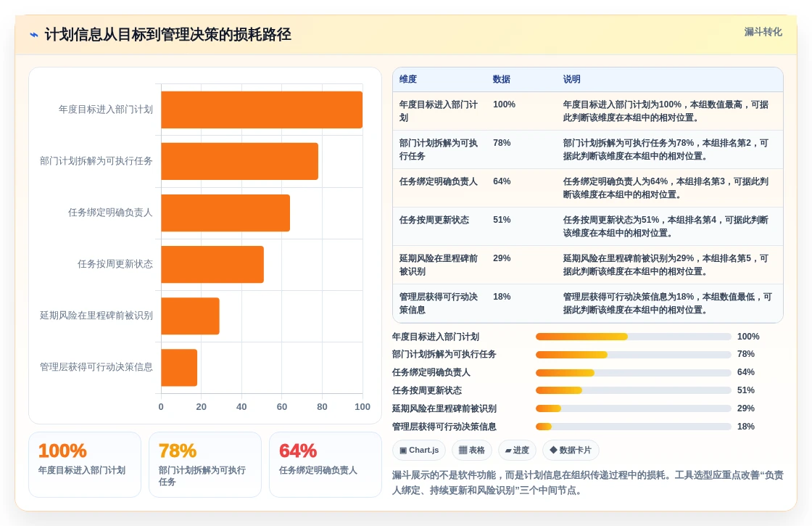This screenshot has width=812, height=526.
Task: Click the 部门计划拆解为可执行任务 chart bar
Action: click(239, 161)
